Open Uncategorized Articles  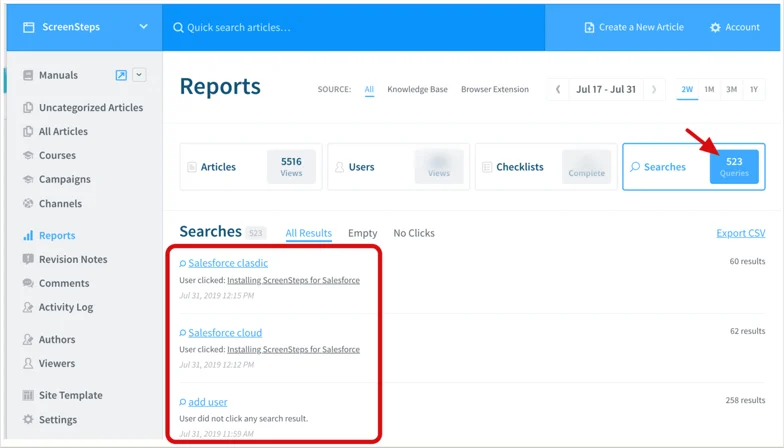90,108
